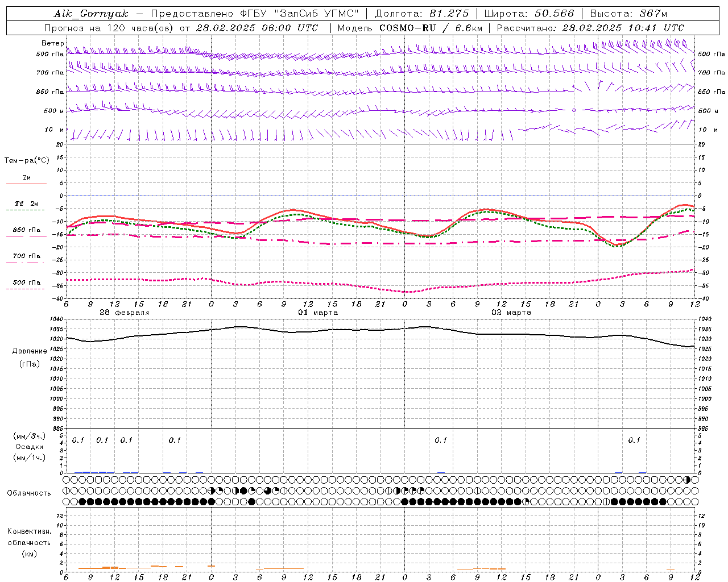Click the Долгота: 81.275 value
Screen dimensions: 728x582
tap(422, 14)
